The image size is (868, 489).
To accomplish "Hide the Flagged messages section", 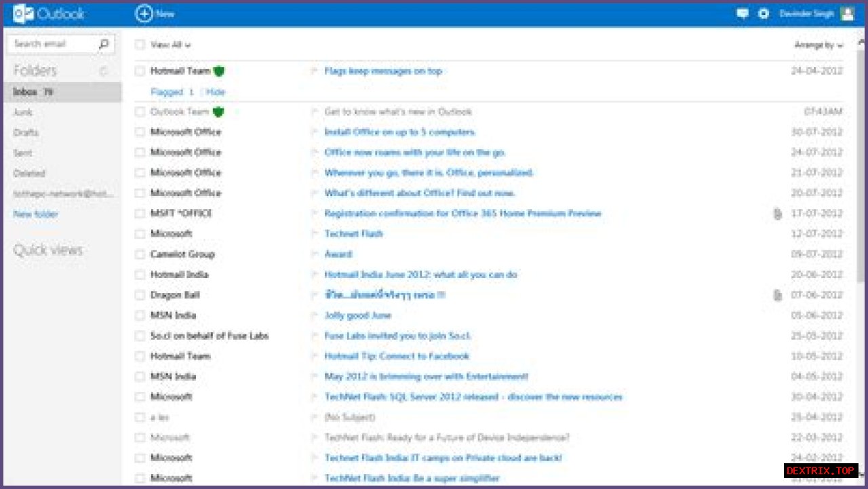I will [216, 92].
